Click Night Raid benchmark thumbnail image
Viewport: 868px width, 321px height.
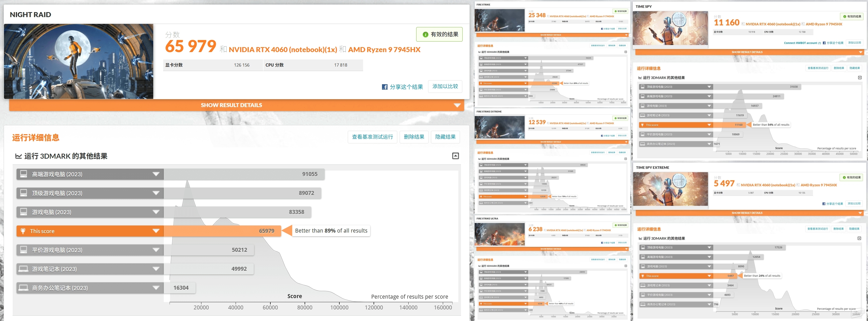coord(78,61)
